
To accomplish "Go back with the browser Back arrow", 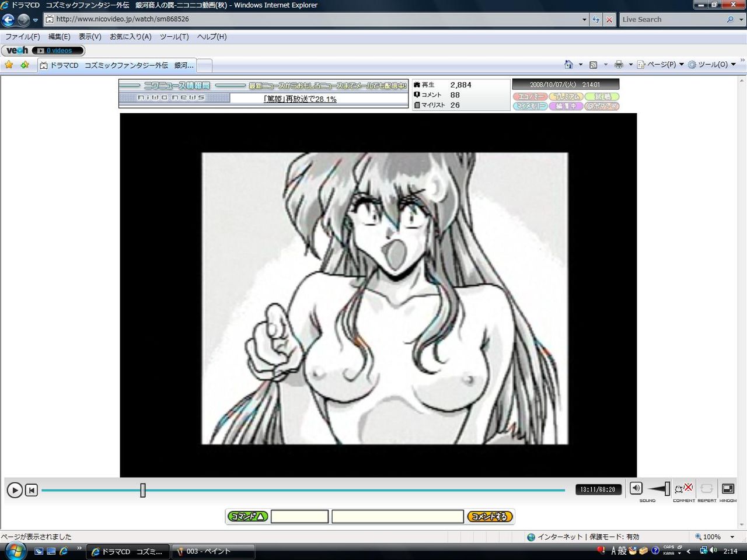I will (x=8, y=19).
